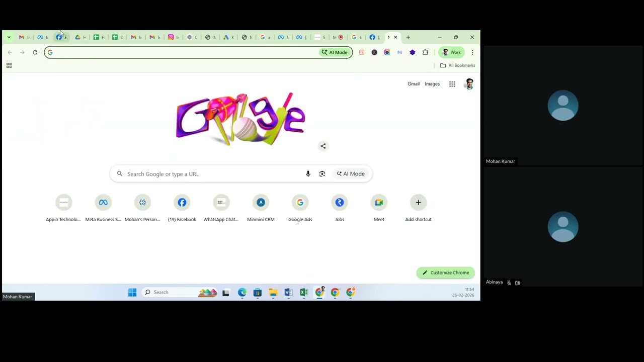Click AI Mode in the address bar
This screenshot has height=362, width=644.
335,52
